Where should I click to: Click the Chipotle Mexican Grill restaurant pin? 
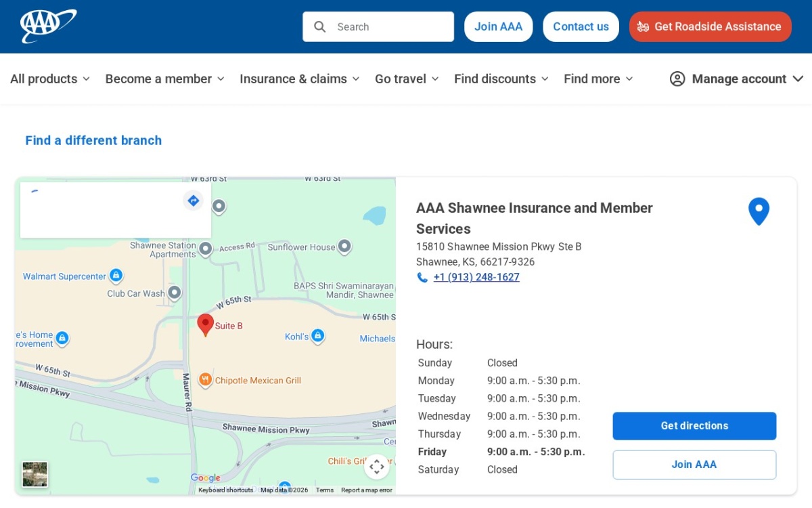point(205,380)
